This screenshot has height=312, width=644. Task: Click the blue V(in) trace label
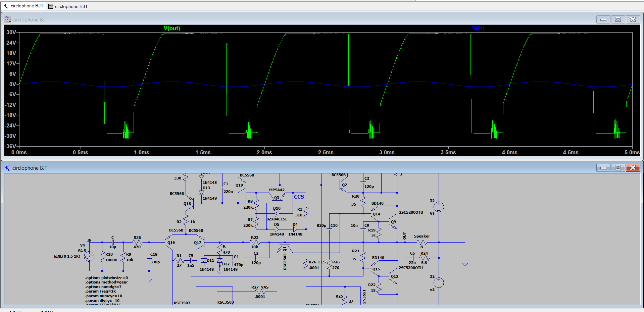tap(478, 28)
